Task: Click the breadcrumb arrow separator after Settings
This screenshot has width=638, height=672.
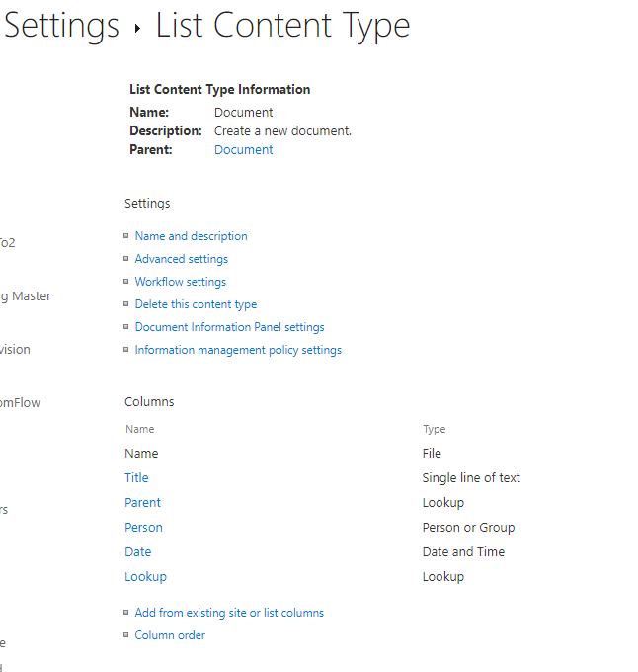Action: pyautogui.click(x=137, y=29)
